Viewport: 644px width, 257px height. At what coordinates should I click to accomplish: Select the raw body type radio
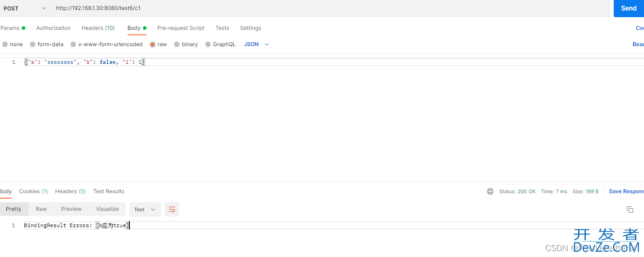(x=152, y=44)
